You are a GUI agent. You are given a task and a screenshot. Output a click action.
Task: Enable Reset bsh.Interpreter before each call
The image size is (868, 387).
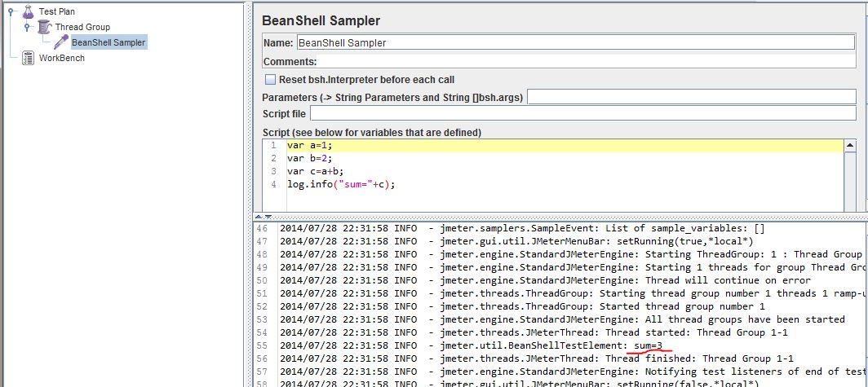tap(270, 80)
